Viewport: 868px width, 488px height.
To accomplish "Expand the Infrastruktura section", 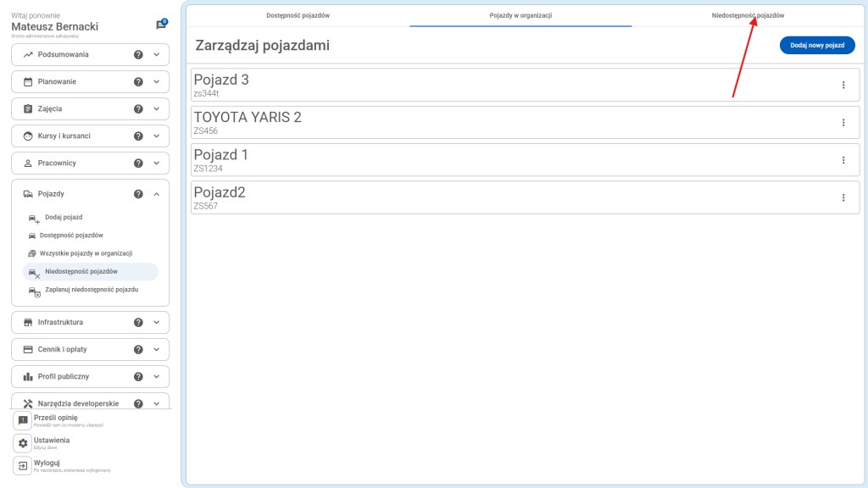I will pos(156,323).
